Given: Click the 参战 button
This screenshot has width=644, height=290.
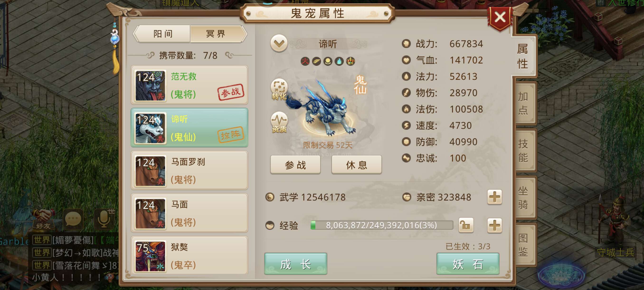Looking at the screenshot, I should 295,165.
